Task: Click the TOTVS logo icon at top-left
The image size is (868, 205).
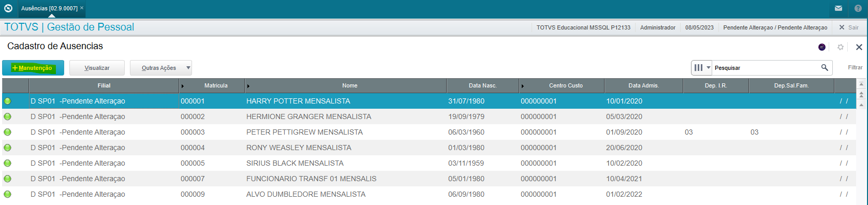Action: (8, 8)
